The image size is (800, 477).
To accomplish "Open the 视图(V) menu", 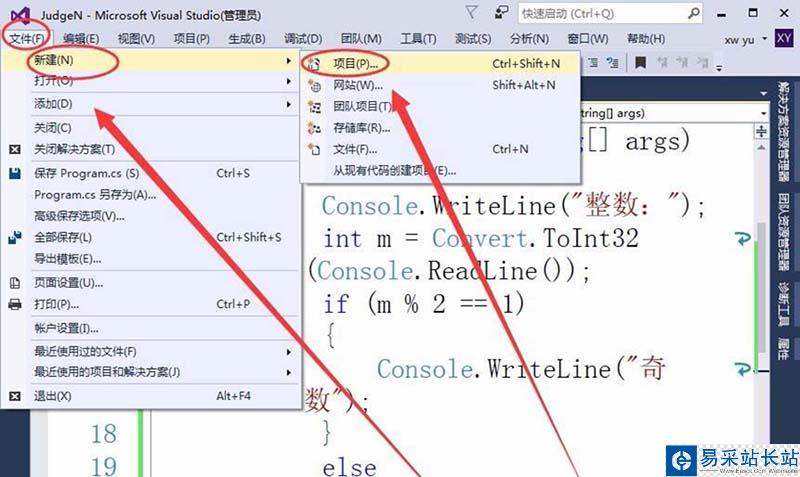I will (x=136, y=39).
